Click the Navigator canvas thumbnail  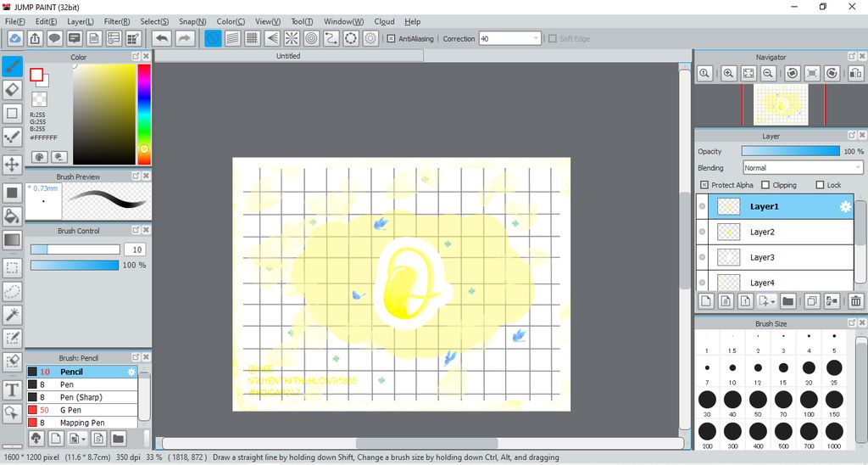tap(781, 104)
